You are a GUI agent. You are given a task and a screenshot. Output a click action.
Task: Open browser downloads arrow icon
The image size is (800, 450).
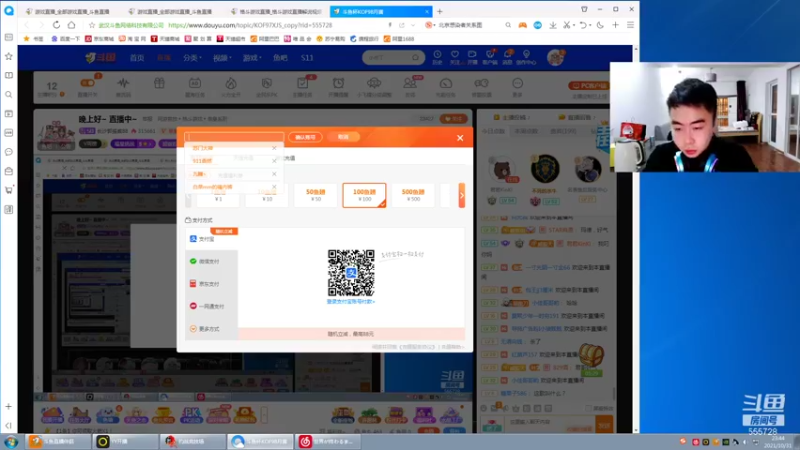553,25
